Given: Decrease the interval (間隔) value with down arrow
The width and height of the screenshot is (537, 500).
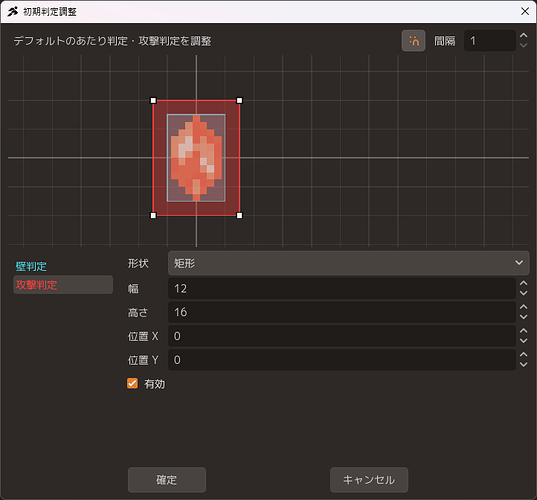Looking at the screenshot, I should [x=523, y=46].
